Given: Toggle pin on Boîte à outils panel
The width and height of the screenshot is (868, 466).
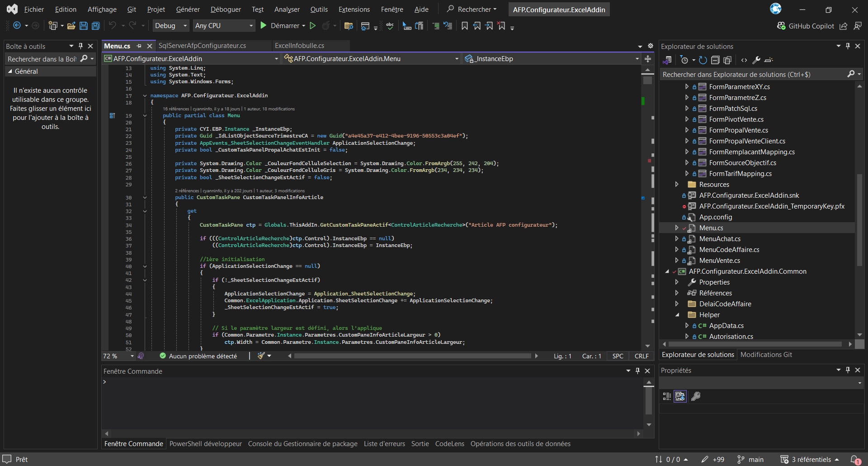Looking at the screenshot, I should click(x=80, y=46).
